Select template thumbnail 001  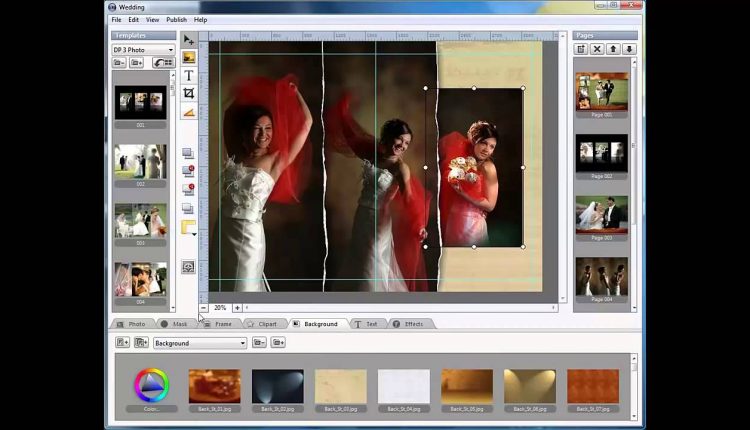(x=141, y=102)
